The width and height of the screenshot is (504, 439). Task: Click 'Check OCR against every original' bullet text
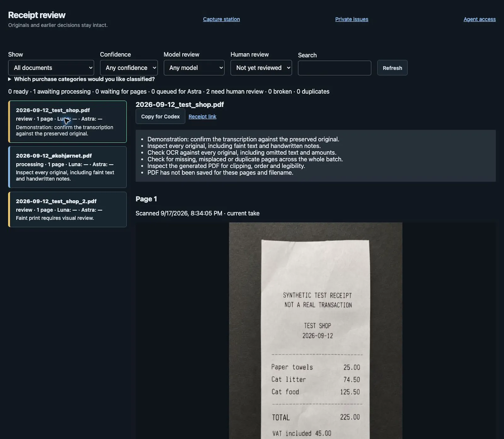click(242, 153)
